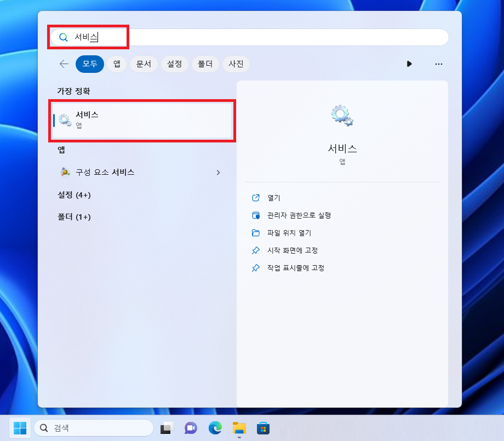Click the Windows Start button

tap(20, 428)
